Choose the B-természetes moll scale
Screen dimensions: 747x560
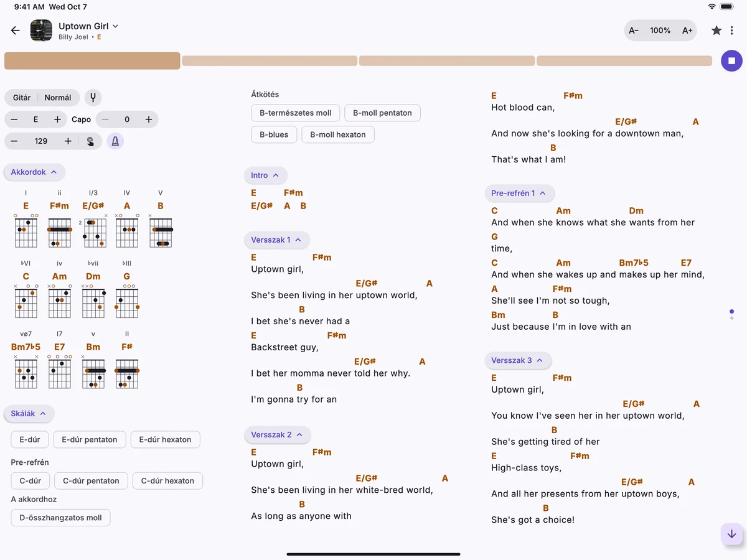pyautogui.click(x=296, y=113)
